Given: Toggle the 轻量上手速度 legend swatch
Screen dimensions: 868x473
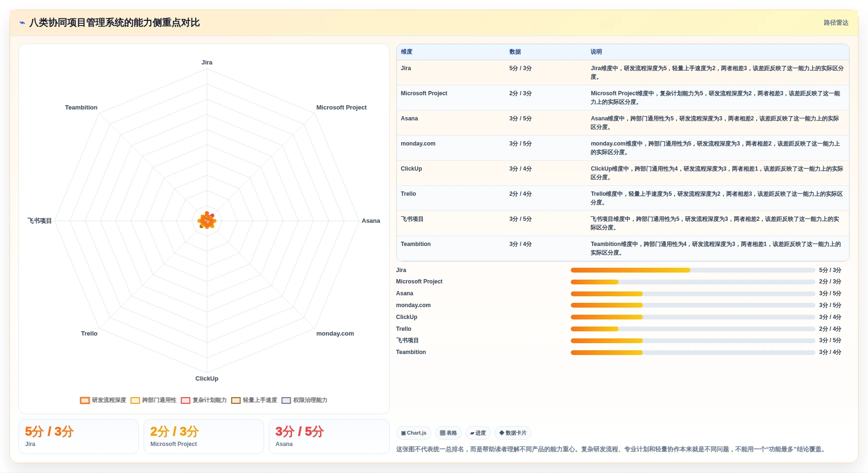Looking at the screenshot, I should [236, 400].
